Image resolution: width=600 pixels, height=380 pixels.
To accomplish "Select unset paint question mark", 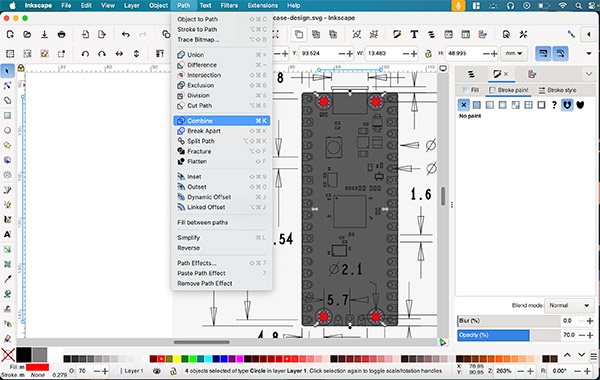I will [554, 104].
